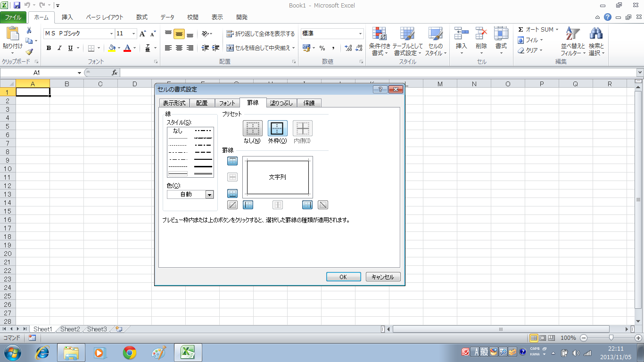Viewport: 644px width, 362px height.
Task: Click the font color icon in ribbon
Action: [127, 48]
